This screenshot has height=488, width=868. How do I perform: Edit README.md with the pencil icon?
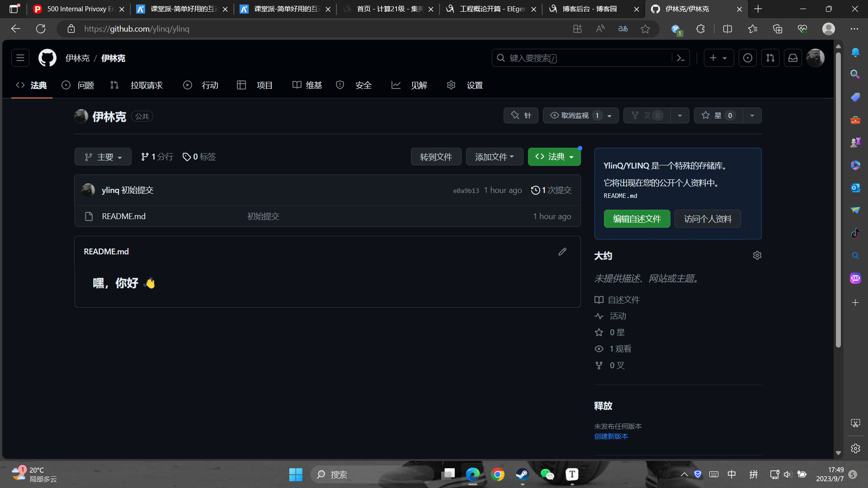(x=562, y=252)
